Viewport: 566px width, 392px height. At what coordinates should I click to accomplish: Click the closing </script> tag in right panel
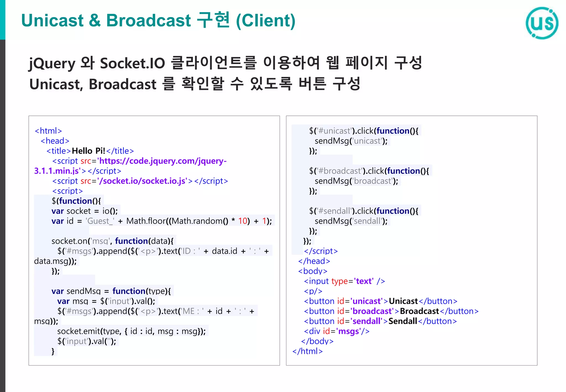coord(321,251)
